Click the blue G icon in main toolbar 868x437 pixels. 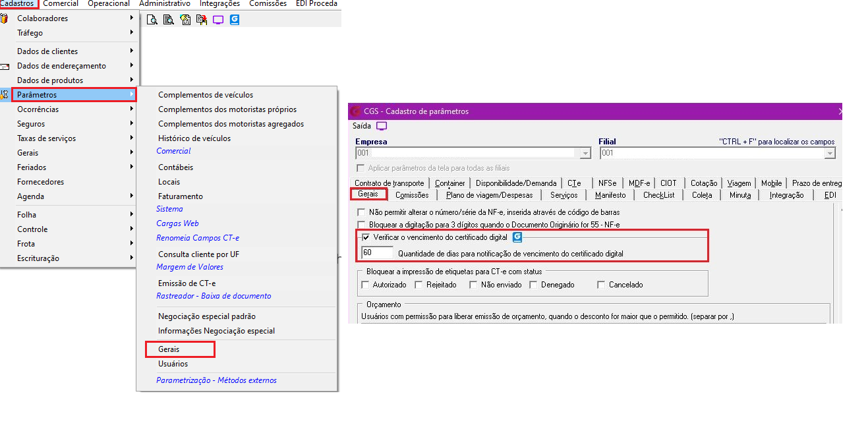point(235,20)
